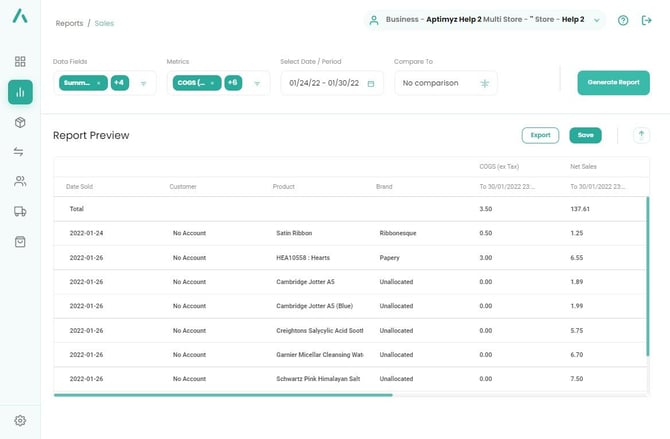This screenshot has height=439, width=670.
Task: Open the Inventory box icon in sidebar
Action: click(x=20, y=122)
